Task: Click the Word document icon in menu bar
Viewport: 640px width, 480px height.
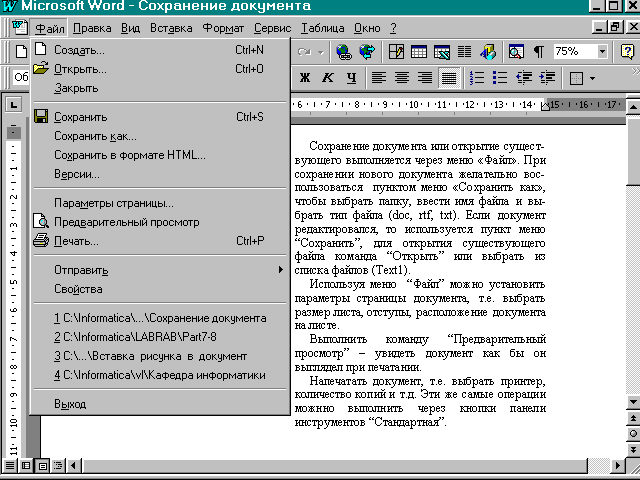Action: tap(19, 28)
